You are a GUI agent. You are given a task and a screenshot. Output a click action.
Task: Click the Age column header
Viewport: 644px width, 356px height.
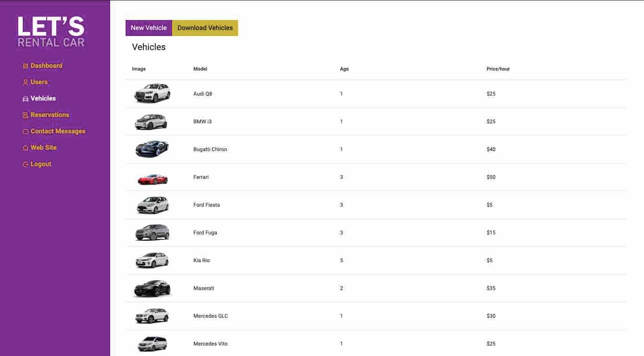(x=344, y=69)
